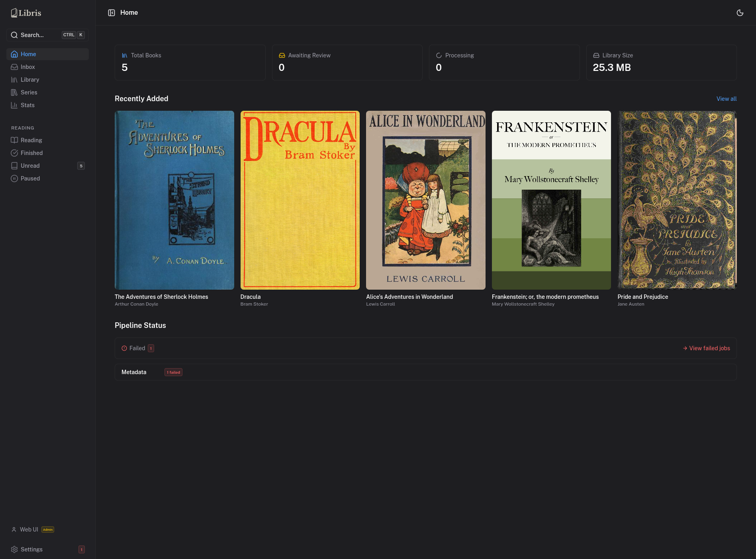The image size is (756, 559).
Task: Click author name Lewis Carroll
Action: click(380, 304)
